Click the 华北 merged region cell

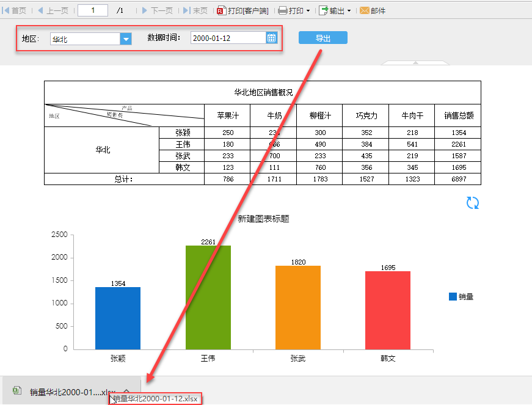[103, 150]
